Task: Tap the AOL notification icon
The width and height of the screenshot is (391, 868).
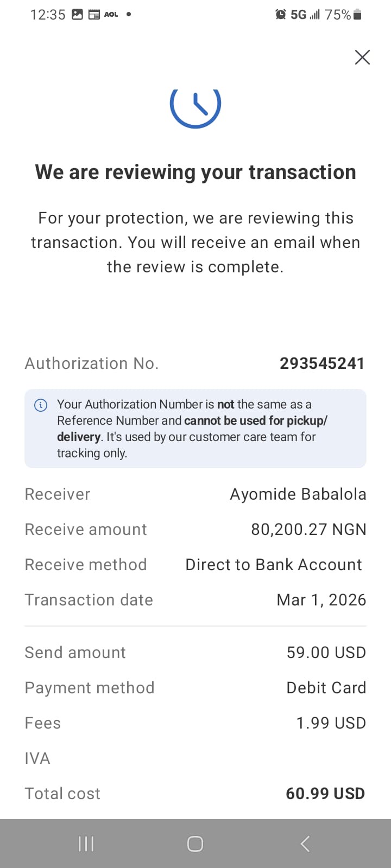Action: [111, 15]
